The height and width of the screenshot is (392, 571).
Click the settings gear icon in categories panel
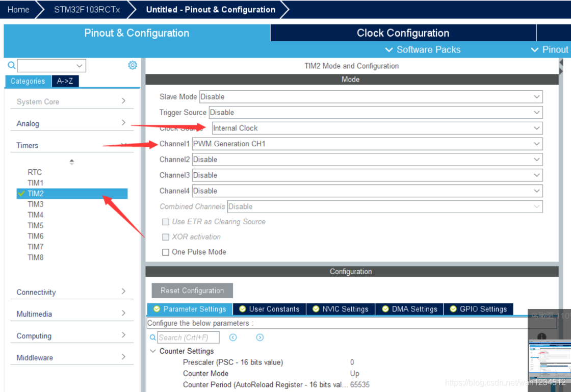pyautogui.click(x=133, y=65)
